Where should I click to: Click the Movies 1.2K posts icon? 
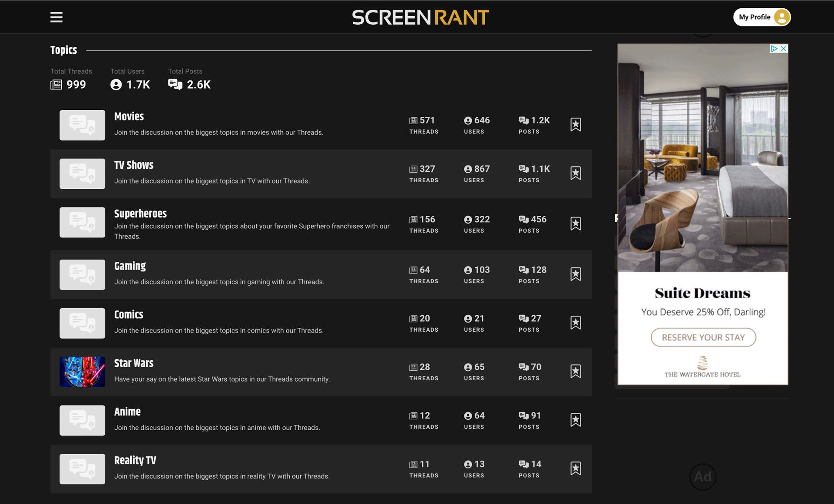[523, 120]
